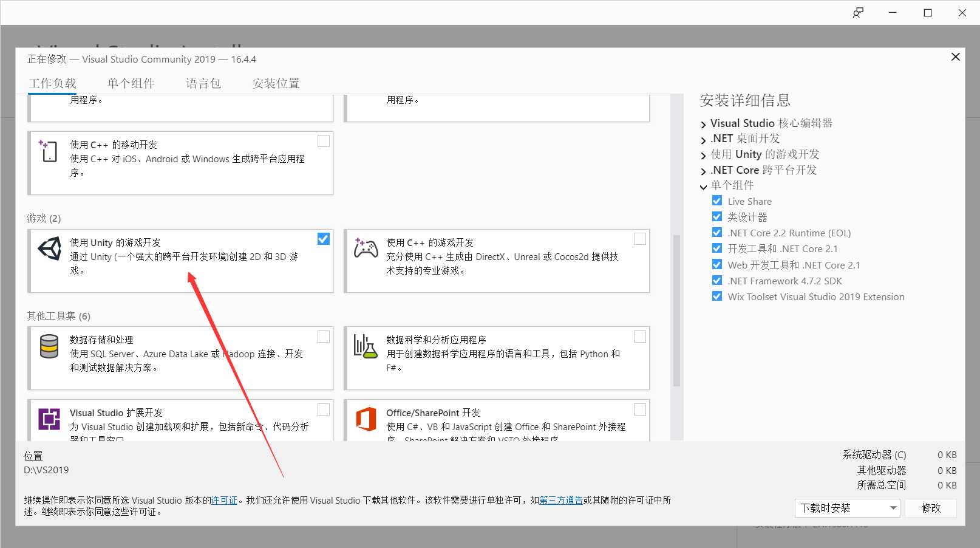Uncheck the Unity game development workload
Image resolution: width=980 pixels, height=548 pixels.
324,239
